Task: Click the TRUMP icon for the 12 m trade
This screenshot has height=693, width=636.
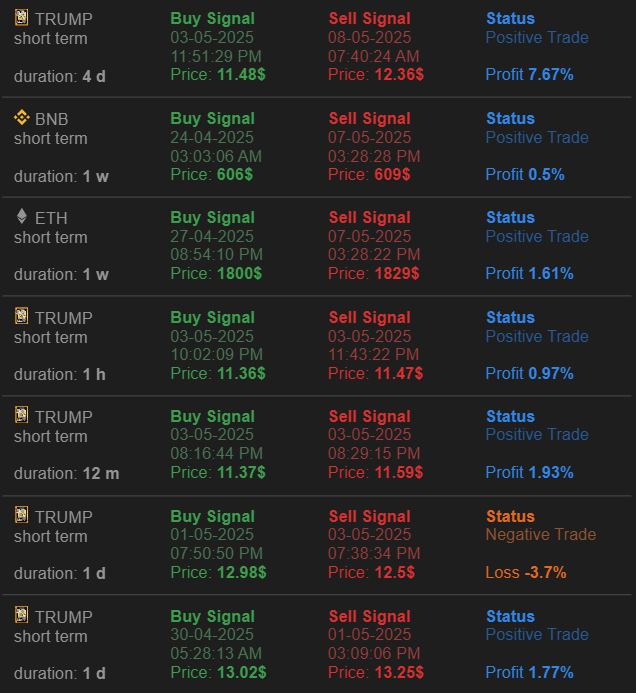Action: coord(21,415)
